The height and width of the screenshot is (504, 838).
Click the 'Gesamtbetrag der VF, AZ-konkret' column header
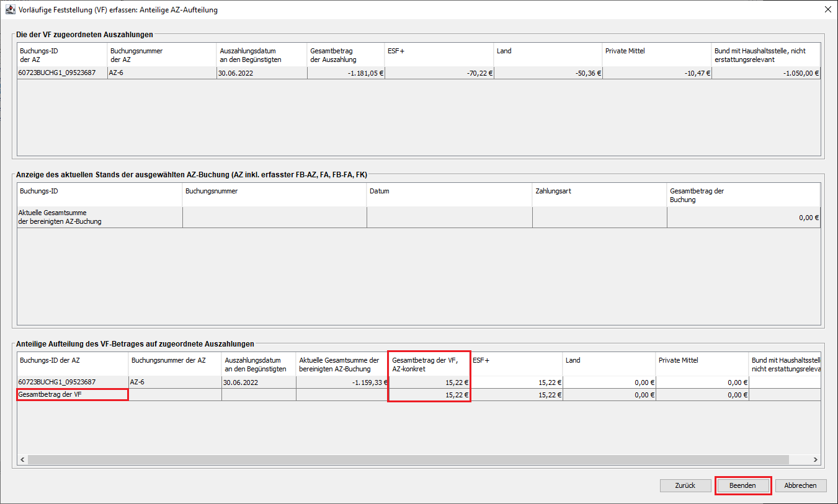click(429, 364)
